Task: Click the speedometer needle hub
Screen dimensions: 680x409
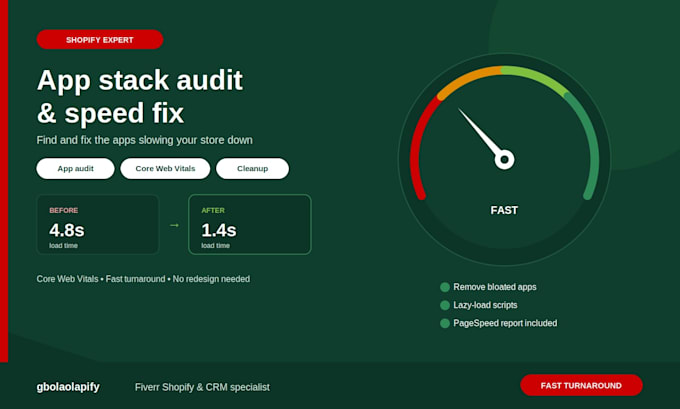Action: [x=504, y=160]
